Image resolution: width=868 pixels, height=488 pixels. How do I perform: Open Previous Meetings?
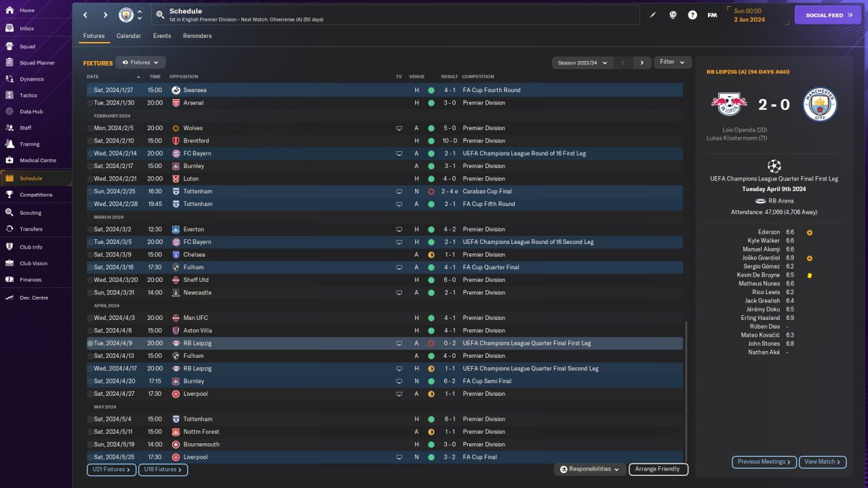pyautogui.click(x=764, y=462)
